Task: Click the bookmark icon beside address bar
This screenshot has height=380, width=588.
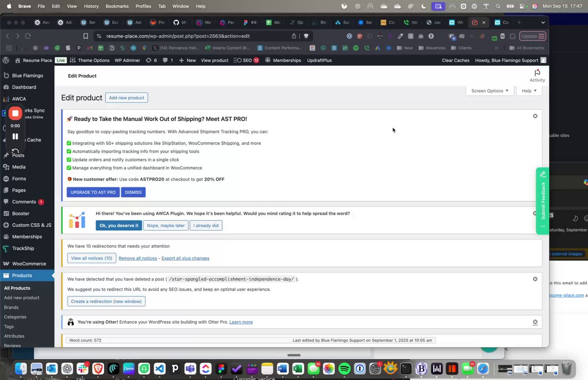Action: coord(85,36)
